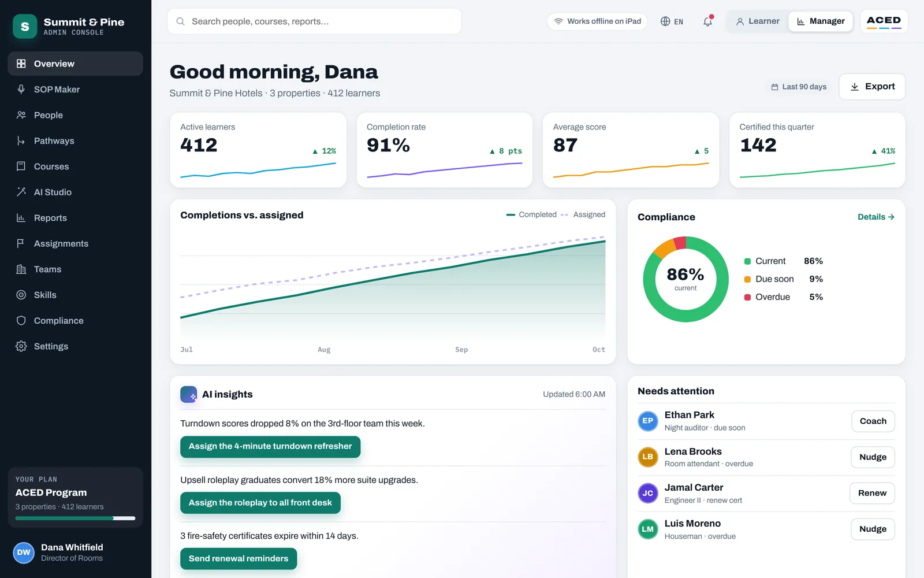Image resolution: width=924 pixels, height=578 pixels.
Task: Click the Skills target icon
Action: click(21, 295)
